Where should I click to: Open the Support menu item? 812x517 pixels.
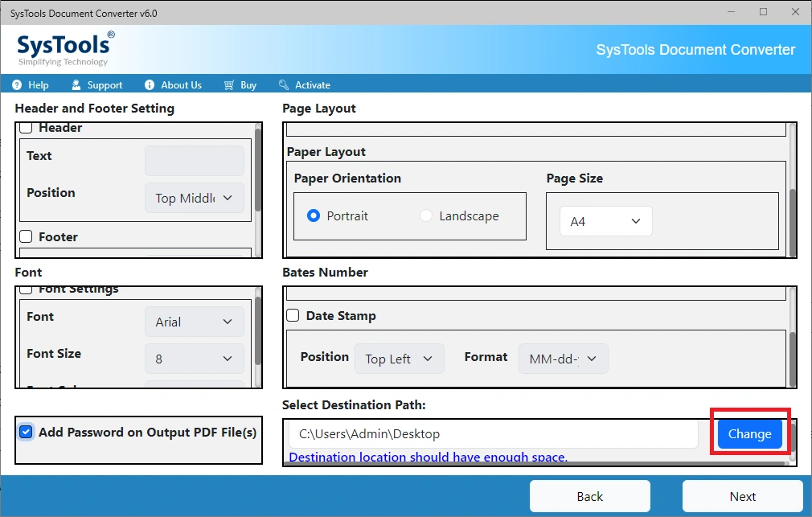pyautogui.click(x=96, y=85)
